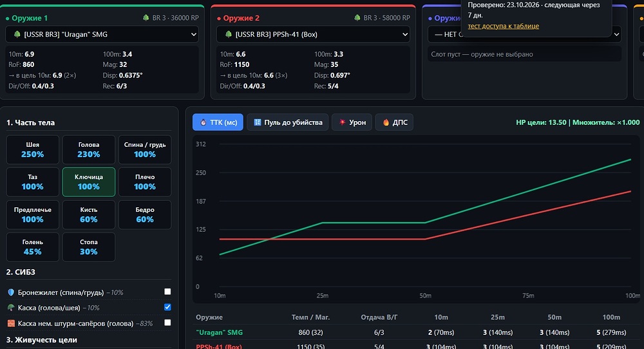644x349 pixels.
Task: Choose the Голень 45% body part
Action: click(x=32, y=247)
